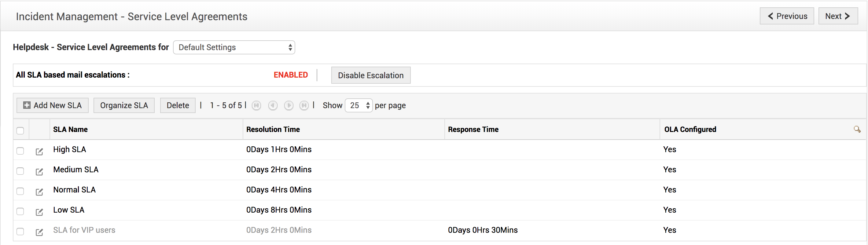Screen dimensions: 868x245
Task: Select all SLAs with header checkbox
Action: tap(20, 131)
